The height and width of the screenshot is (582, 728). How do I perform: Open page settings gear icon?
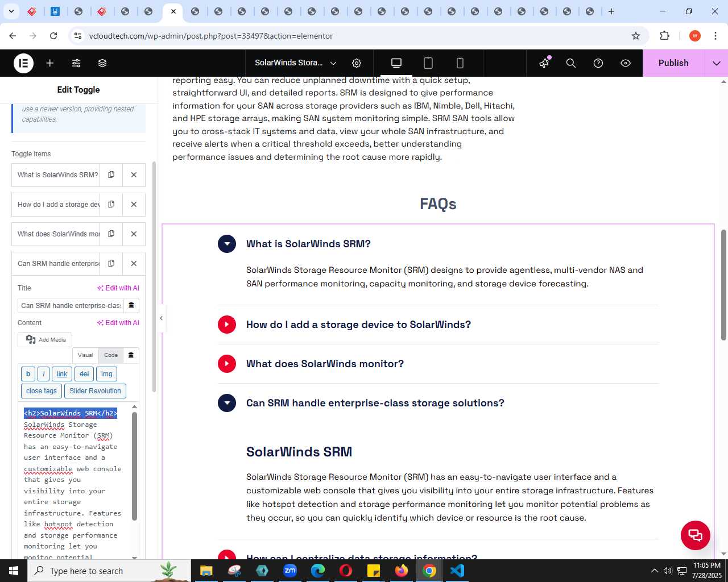(x=357, y=63)
